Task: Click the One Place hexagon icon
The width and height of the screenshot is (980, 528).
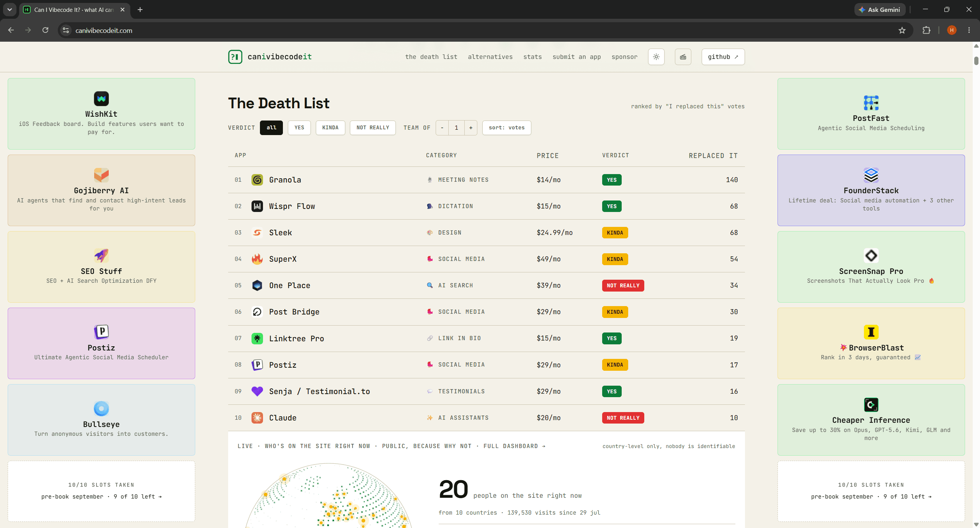Action: pyautogui.click(x=257, y=285)
